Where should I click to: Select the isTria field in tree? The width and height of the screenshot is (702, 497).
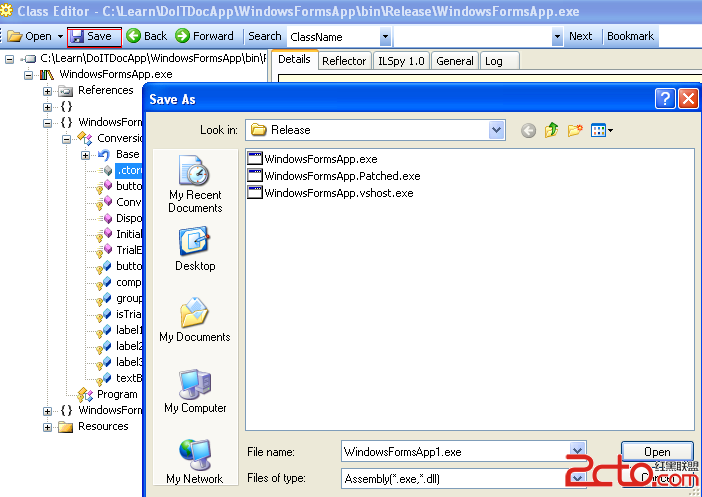(128, 314)
